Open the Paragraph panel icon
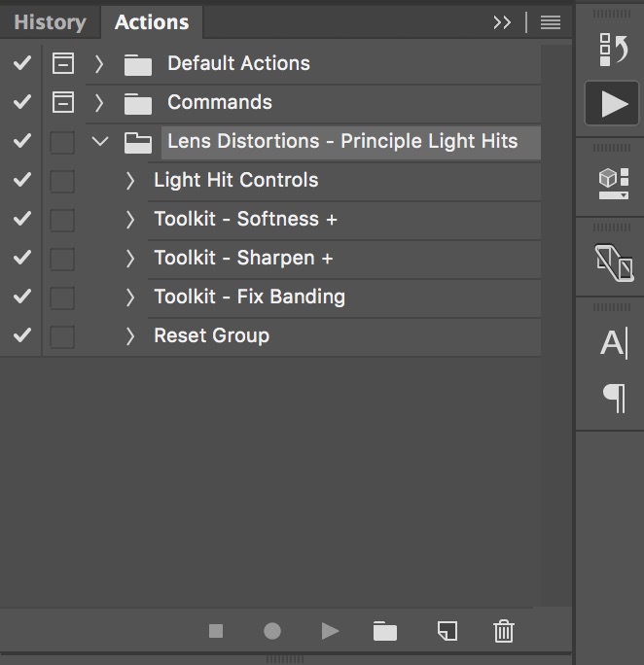Image resolution: width=644 pixels, height=665 pixels. point(614,398)
